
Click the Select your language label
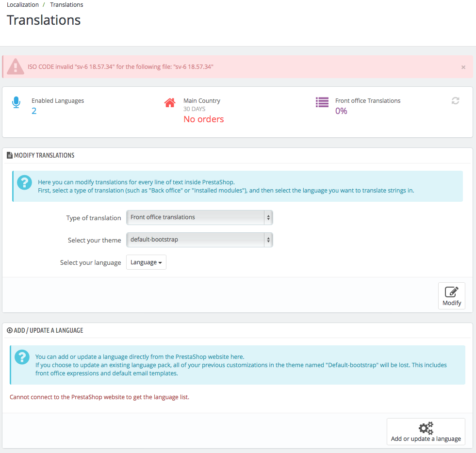pos(90,262)
